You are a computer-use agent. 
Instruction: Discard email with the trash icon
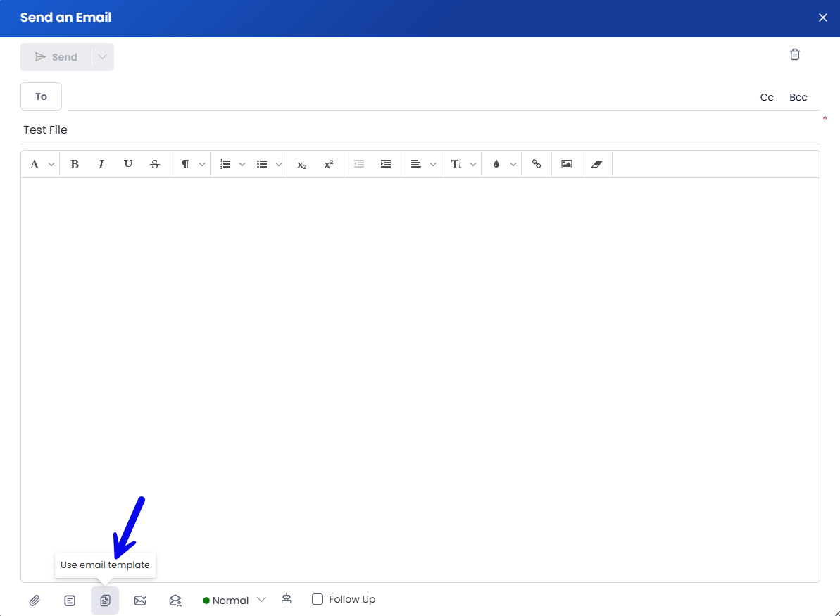[794, 54]
